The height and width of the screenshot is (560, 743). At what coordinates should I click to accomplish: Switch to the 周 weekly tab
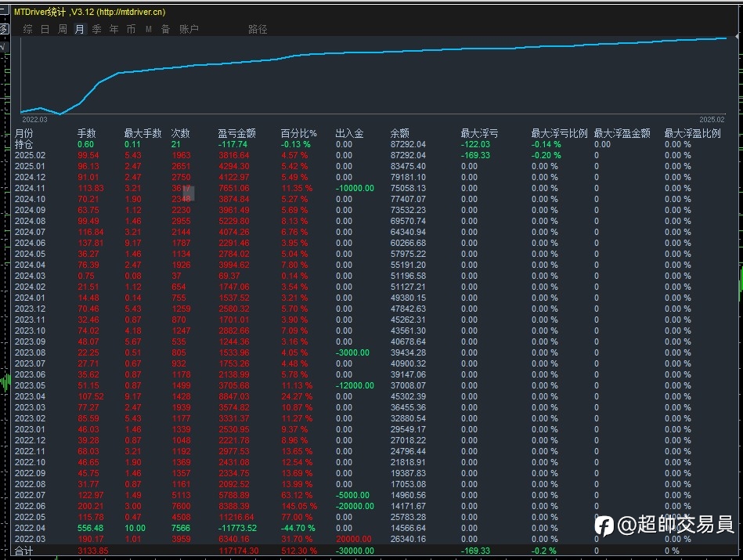coord(63,30)
